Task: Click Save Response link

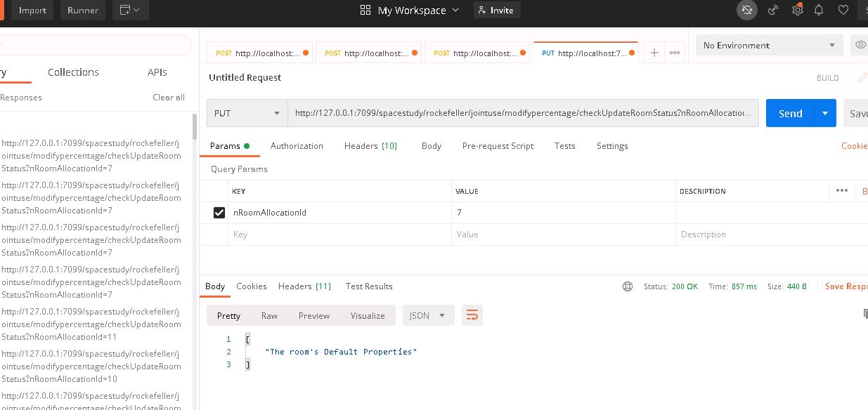Action: point(846,286)
